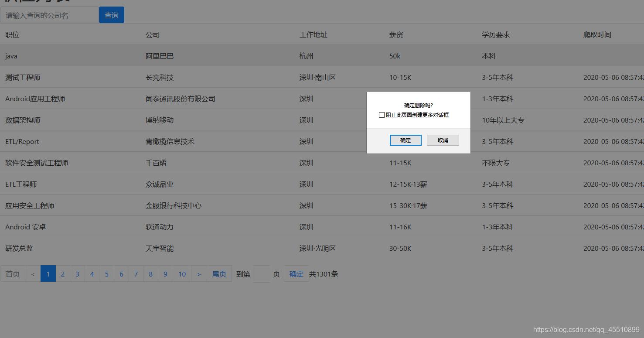Click the 测试工程师 job cell
644x338 pixels.
(23, 77)
